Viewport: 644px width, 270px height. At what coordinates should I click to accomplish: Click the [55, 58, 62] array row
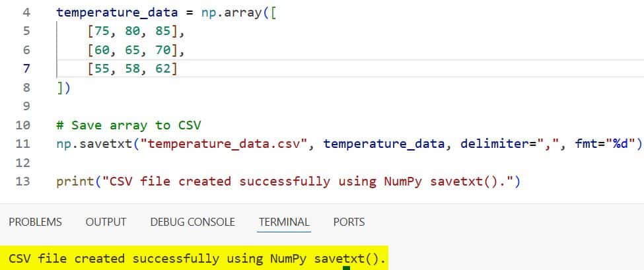point(133,68)
